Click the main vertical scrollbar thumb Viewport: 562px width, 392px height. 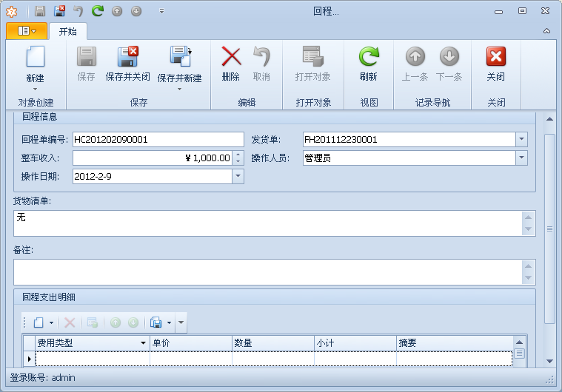(549, 229)
